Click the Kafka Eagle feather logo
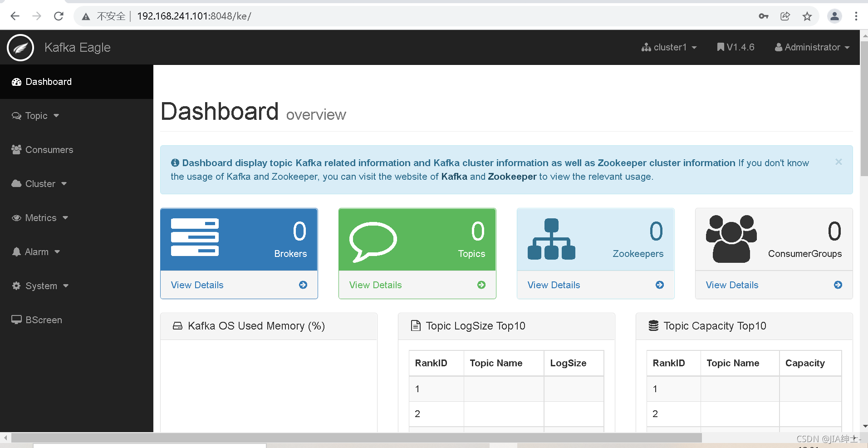The width and height of the screenshot is (868, 448). coord(20,47)
